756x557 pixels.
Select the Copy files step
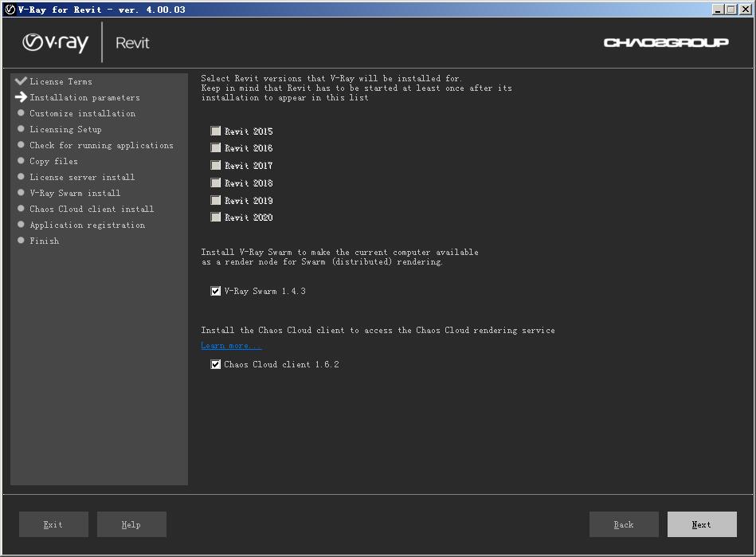(53, 161)
